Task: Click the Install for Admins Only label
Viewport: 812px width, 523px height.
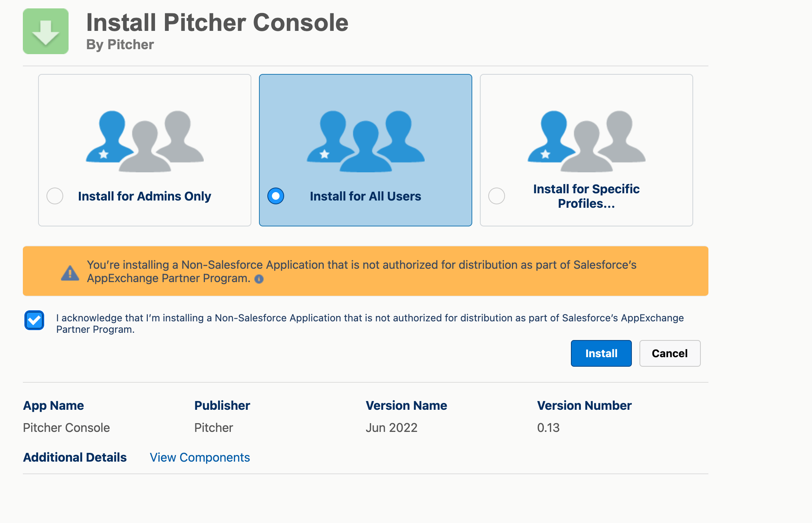Action: point(144,196)
